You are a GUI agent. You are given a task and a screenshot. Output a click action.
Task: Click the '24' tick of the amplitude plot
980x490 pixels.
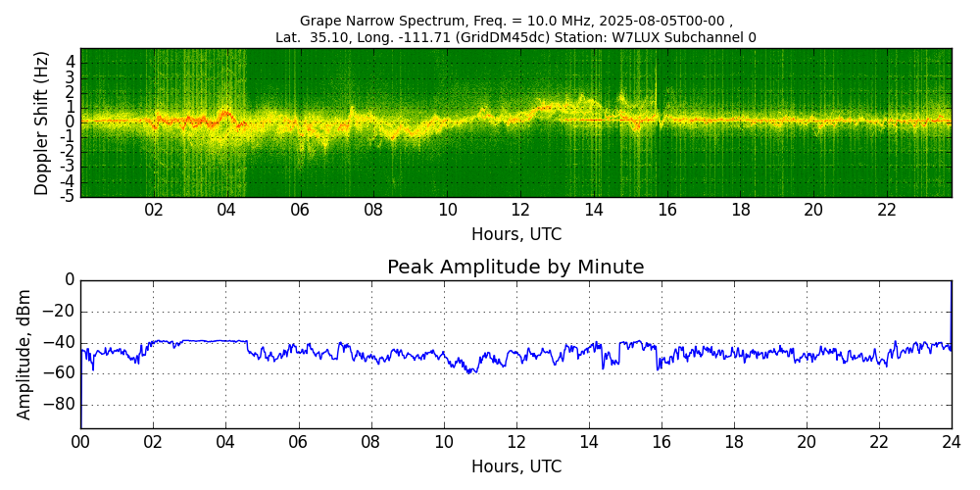tap(952, 441)
